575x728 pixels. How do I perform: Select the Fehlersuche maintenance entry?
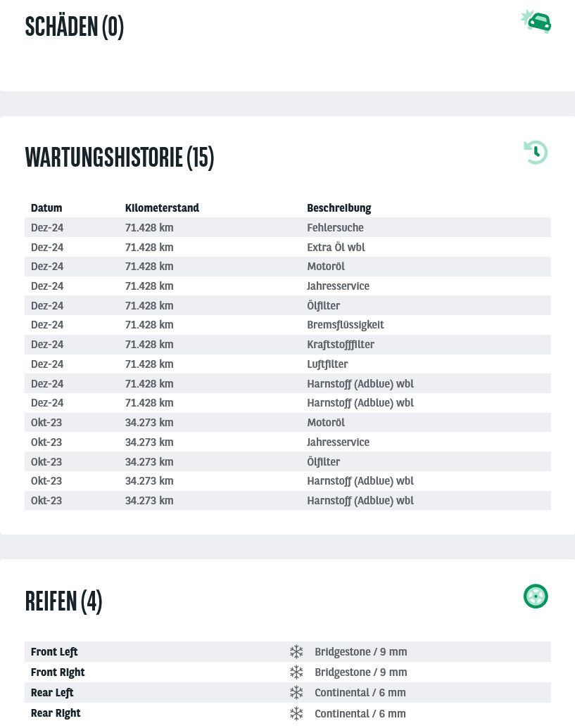point(335,228)
